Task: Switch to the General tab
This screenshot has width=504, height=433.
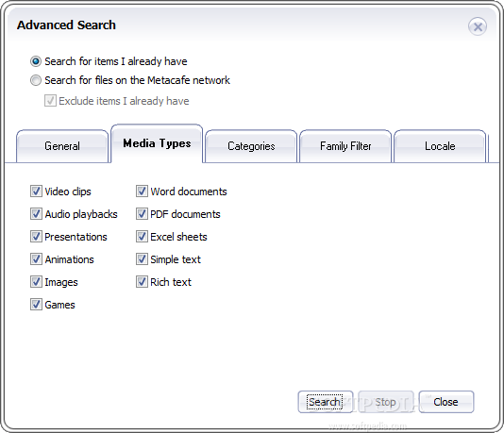Action: coord(62,146)
